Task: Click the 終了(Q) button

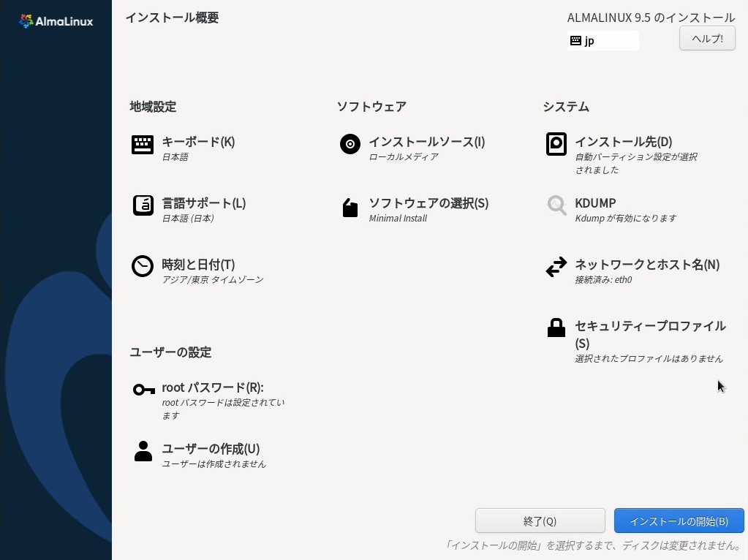Action: click(540, 521)
